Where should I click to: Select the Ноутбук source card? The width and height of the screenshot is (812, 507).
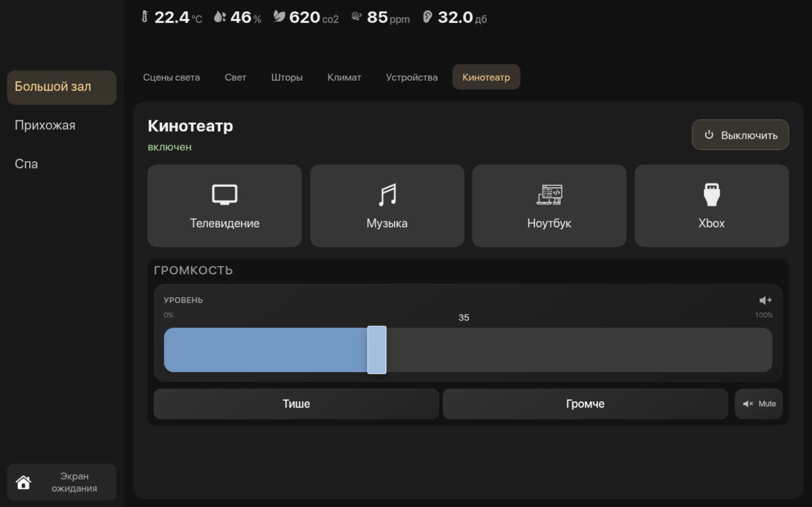coord(549,206)
